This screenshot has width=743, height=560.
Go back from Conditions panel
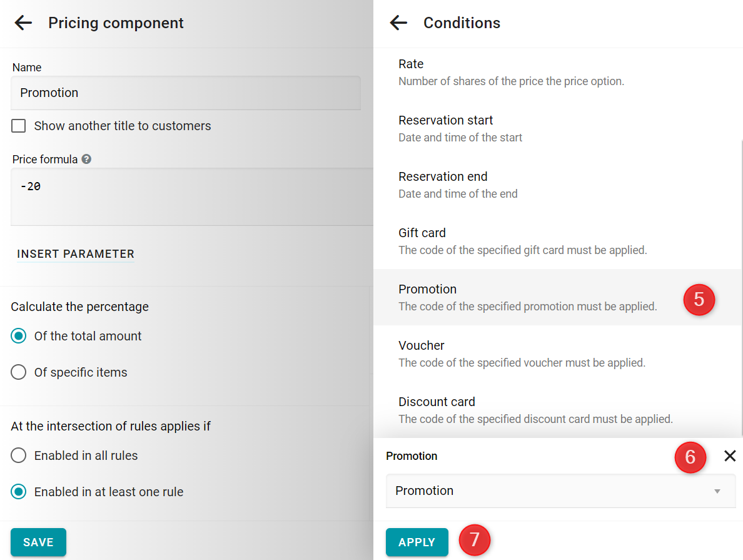coord(398,23)
